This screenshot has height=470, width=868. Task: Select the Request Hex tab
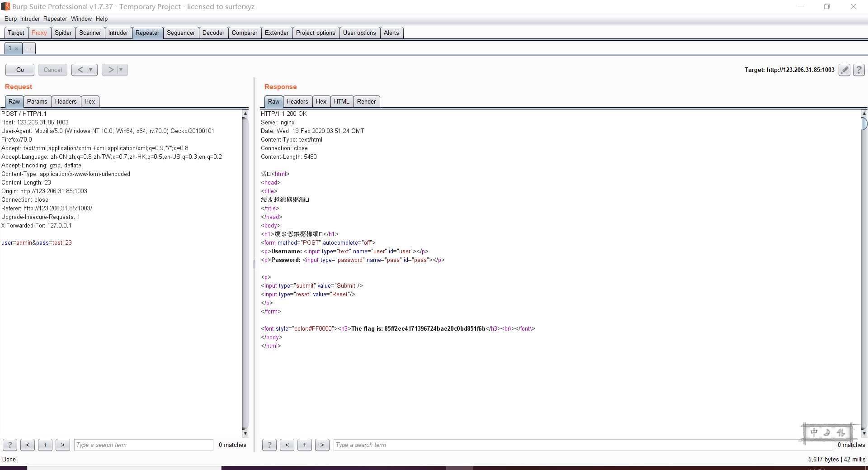point(90,101)
